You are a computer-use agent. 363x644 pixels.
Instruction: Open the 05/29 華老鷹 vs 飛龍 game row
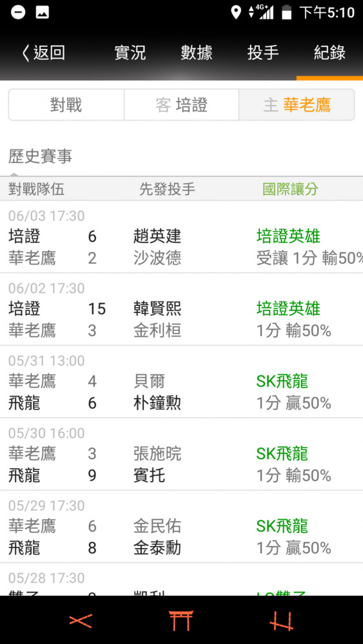pos(181,527)
